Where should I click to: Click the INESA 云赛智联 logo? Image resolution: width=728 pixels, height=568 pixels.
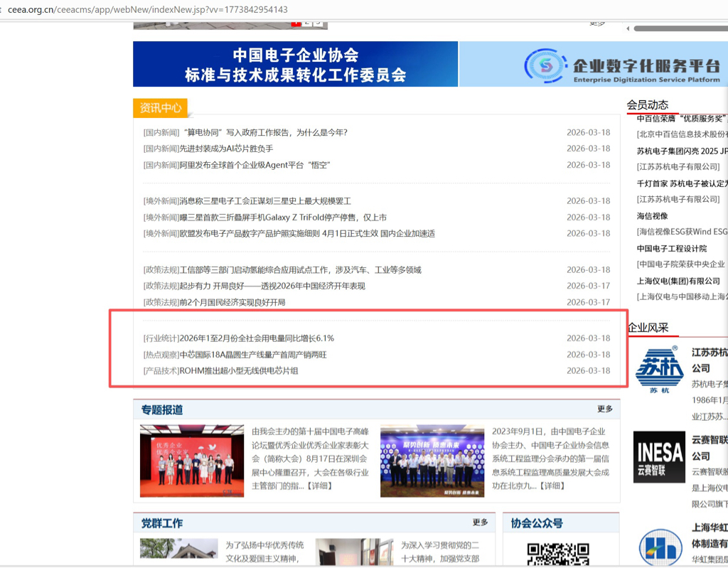[x=659, y=457]
